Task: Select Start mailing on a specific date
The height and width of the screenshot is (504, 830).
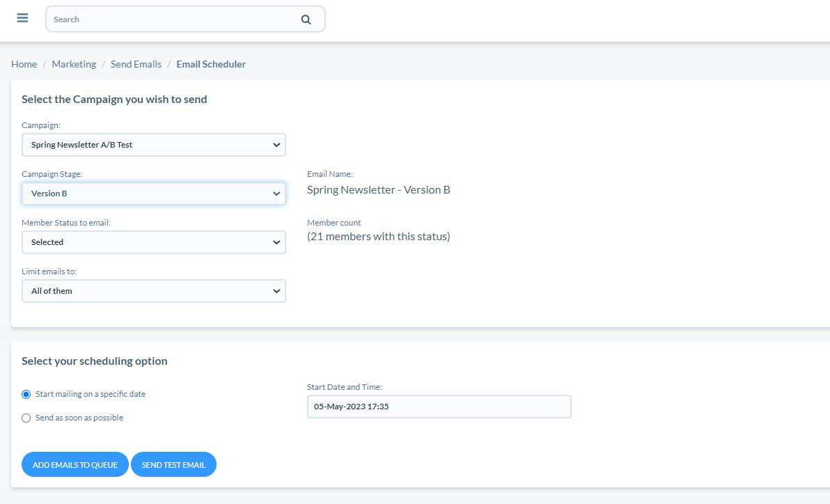Action: point(26,395)
